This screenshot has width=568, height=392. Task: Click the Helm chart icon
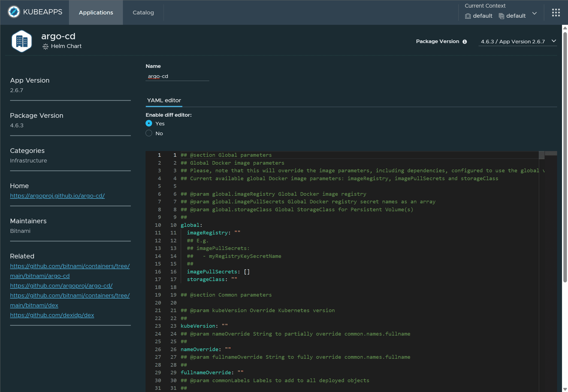click(x=45, y=46)
